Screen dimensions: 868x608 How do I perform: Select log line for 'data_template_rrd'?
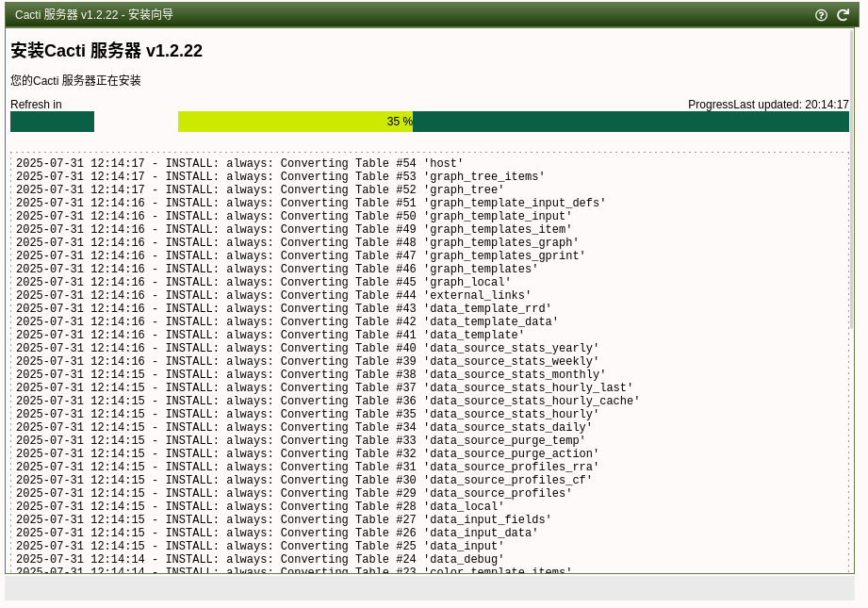pos(284,308)
